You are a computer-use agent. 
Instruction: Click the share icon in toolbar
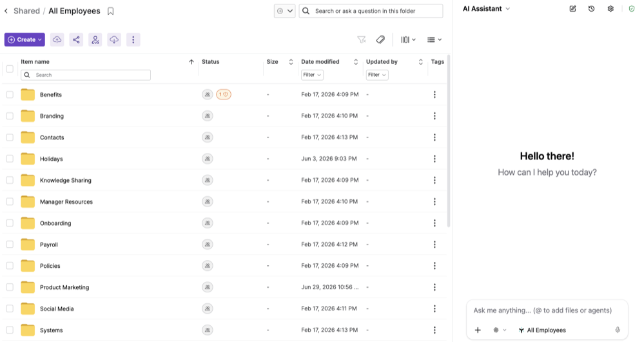point(76,40)
